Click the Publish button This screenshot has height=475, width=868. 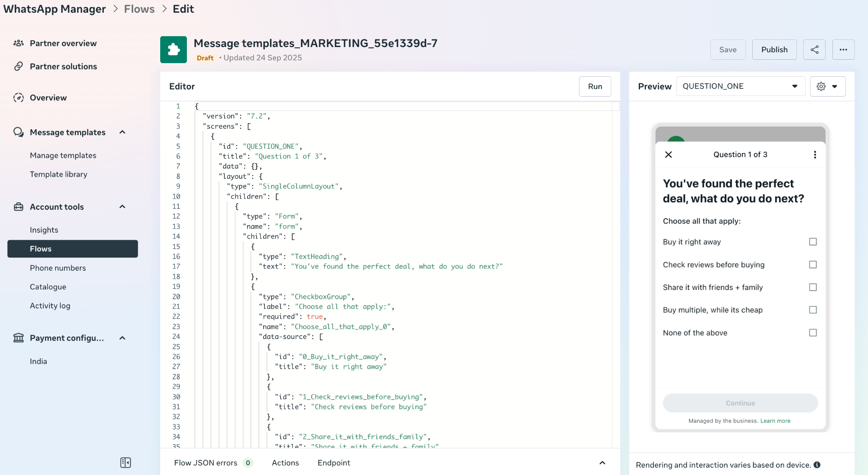tap(774, 50)
